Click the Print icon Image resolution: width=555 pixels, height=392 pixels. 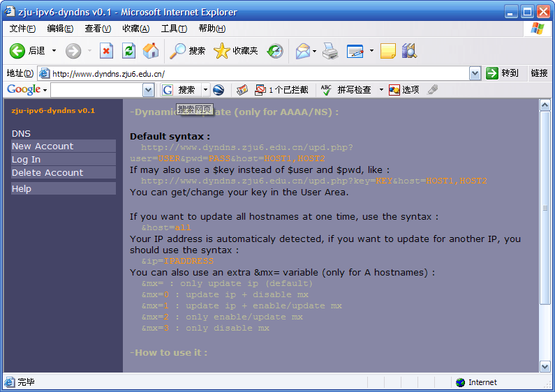point(330,51)
